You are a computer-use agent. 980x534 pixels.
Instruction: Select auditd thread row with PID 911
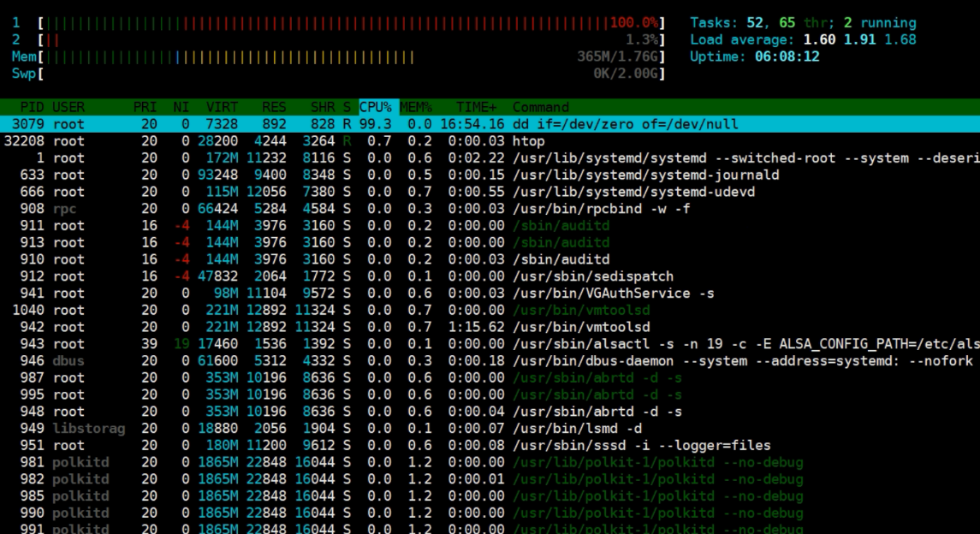click(490, 225)
